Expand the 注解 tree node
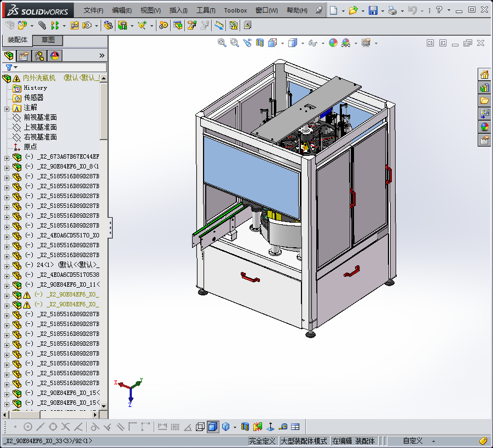 [7, 109]
